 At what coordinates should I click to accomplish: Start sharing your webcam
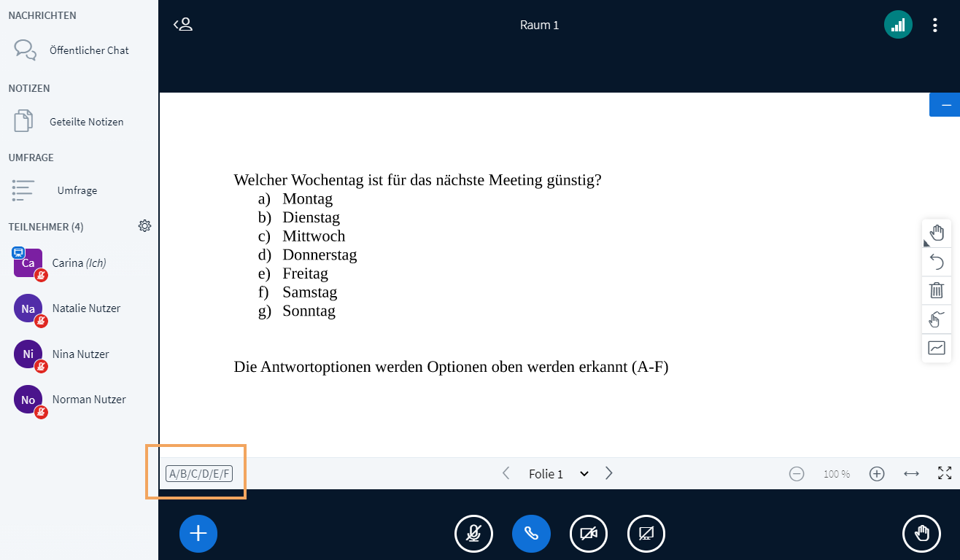[588, 533]
